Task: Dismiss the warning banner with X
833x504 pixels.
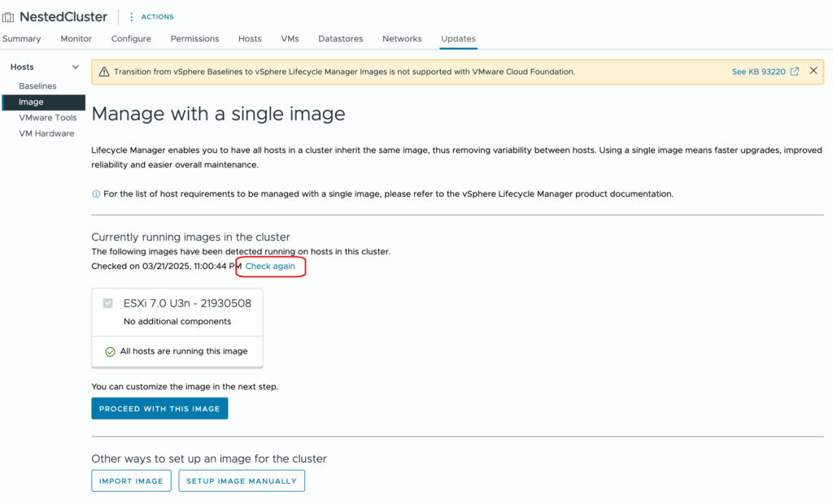Action: 813,72
